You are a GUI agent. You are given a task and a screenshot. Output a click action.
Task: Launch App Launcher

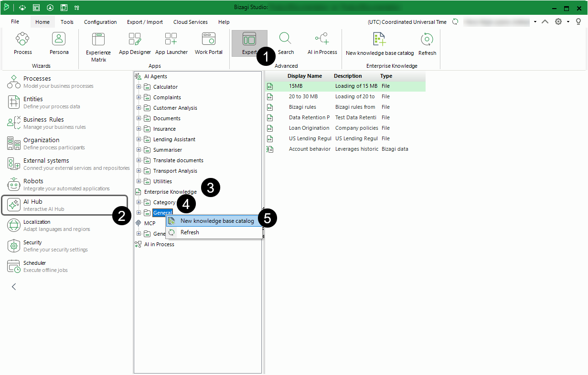[171, 44]
